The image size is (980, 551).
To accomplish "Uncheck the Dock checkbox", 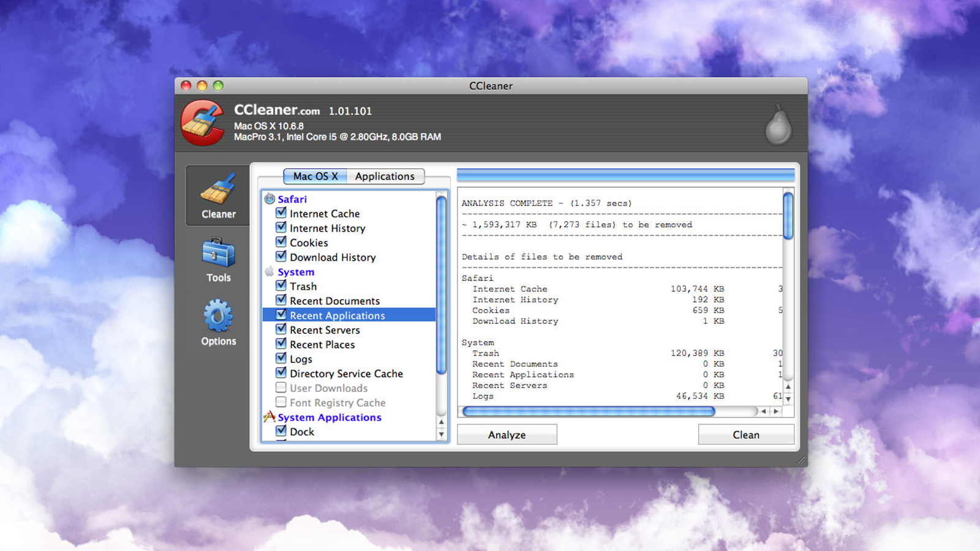I will [x=281, y=431].
